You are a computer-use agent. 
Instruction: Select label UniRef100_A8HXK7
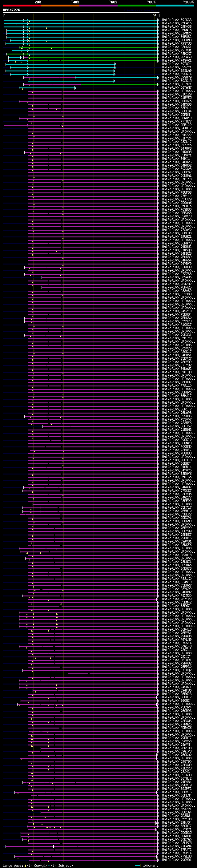pyautogui.click(x=177, y=54)
